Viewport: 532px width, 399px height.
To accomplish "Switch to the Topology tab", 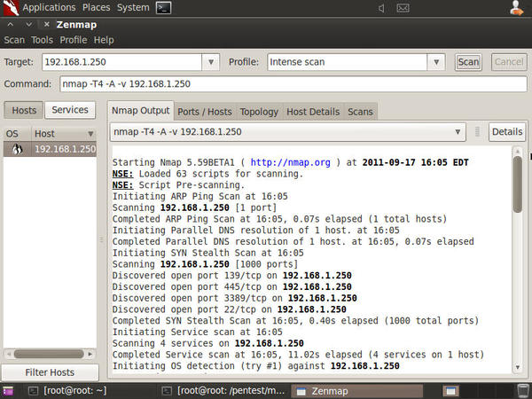I will [259, 112].
